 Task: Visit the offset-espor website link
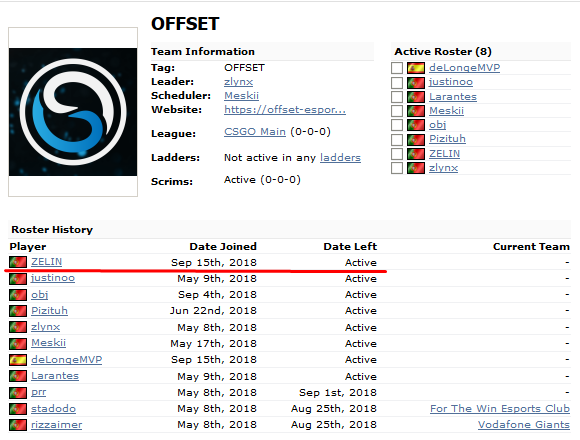click(285, 110)
